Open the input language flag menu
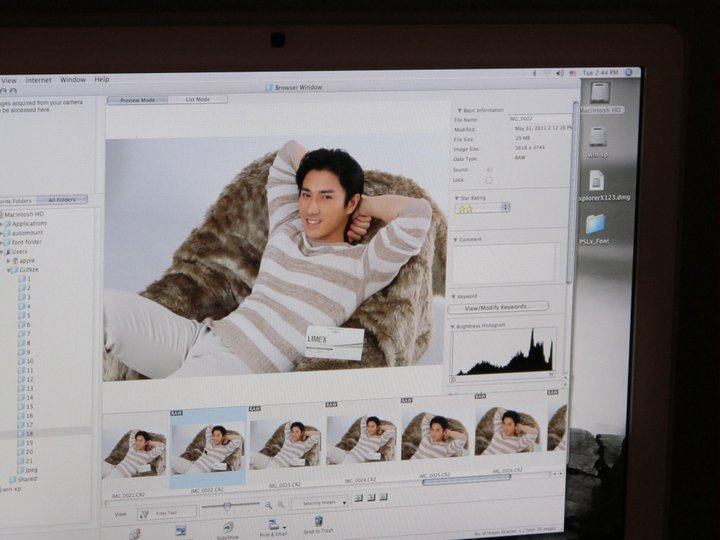 [x=572, y=73]
